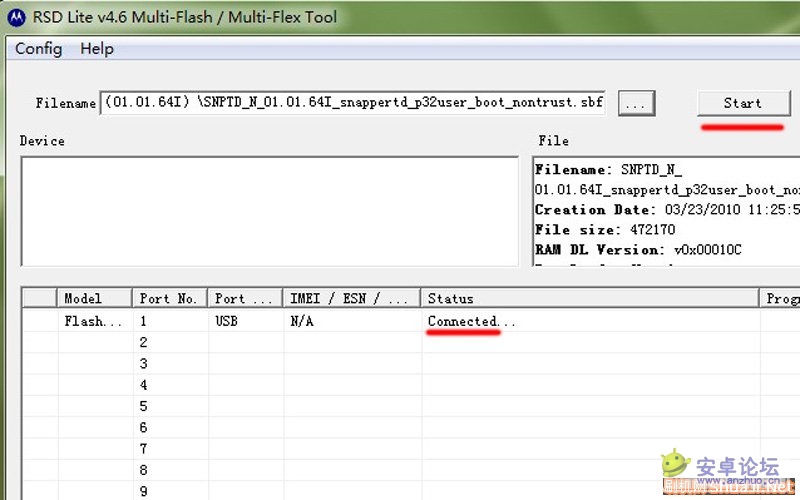800x500 pixels.
Task: Click the "Filename: SNPTD_N_" line in File panel
Action: click(x=608, y=169)
